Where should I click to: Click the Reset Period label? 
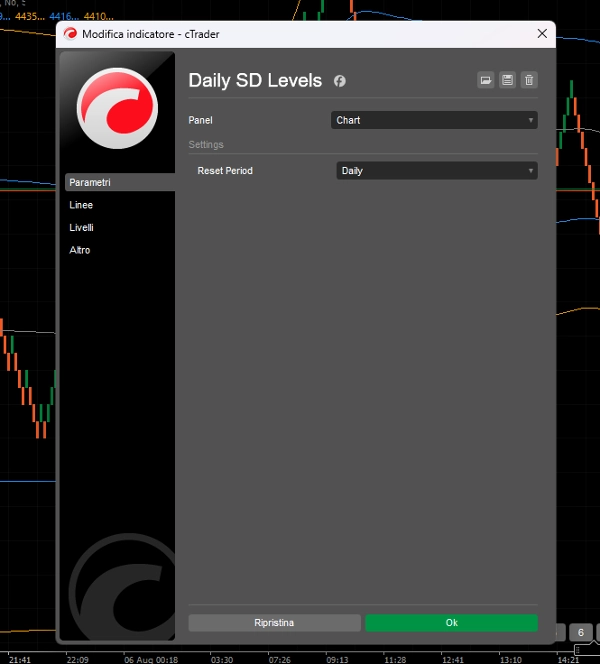coord(225,171)
